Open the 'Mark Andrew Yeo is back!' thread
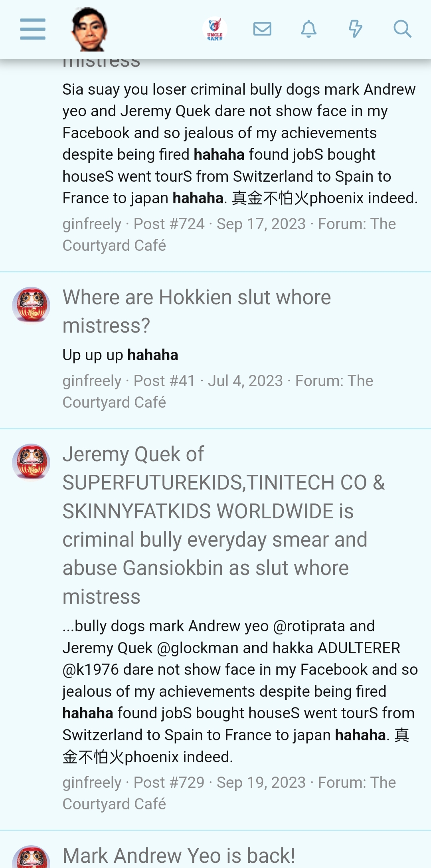Image resolution: width=431 pixels, height=868 pixels. tap(179, 856)
